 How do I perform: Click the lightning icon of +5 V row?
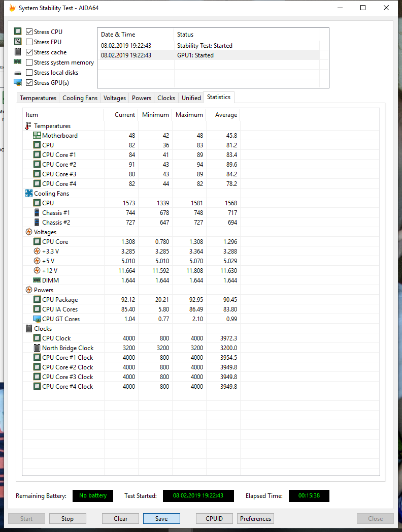[x=37, y=261]
